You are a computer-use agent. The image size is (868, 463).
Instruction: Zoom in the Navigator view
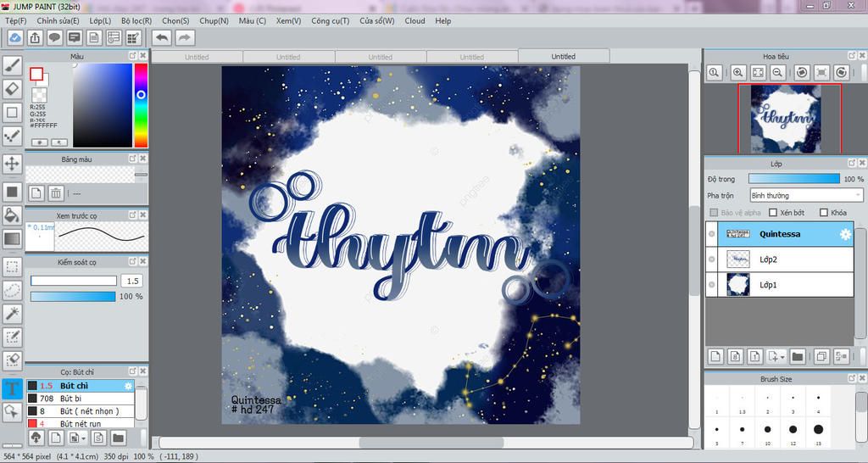pyautogui.click(x=738, y=73)
